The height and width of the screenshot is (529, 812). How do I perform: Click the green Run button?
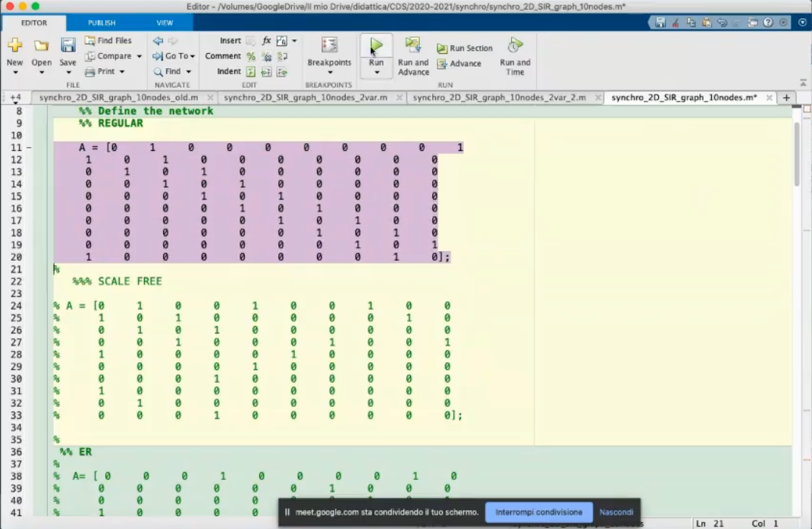point(376,47)
